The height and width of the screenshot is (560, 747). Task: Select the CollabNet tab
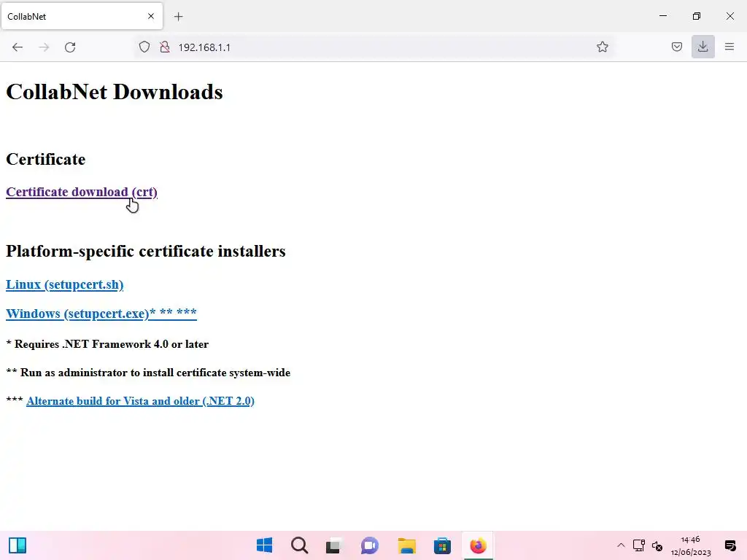[x=82, y=16]
